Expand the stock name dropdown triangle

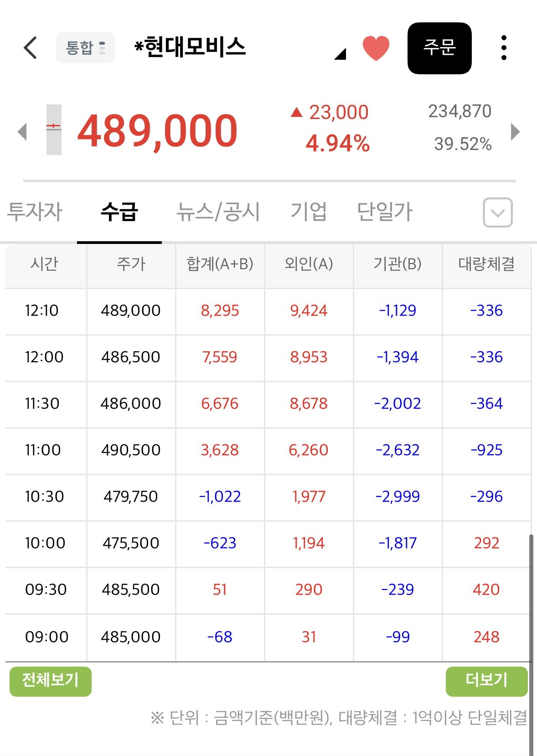[x=340, y=54]
